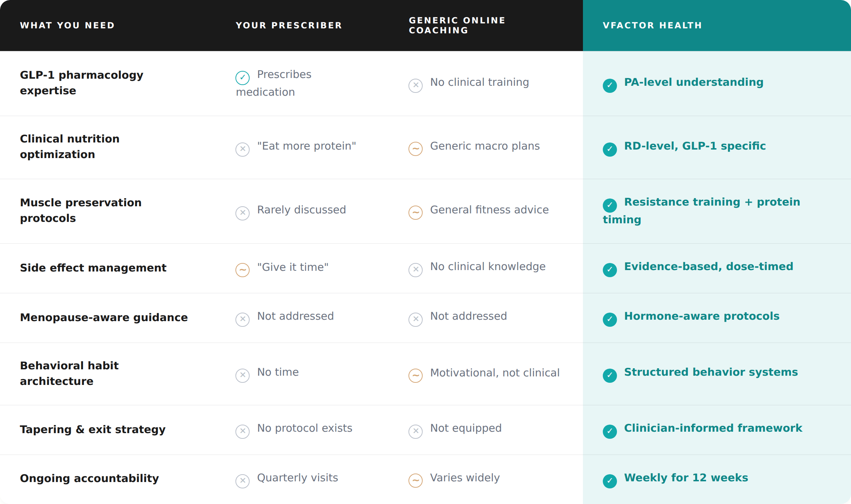This screenshot has height=504, width=851.
Task: Click the X icon next to "Eat more protein"
Action: pos(243,149)
